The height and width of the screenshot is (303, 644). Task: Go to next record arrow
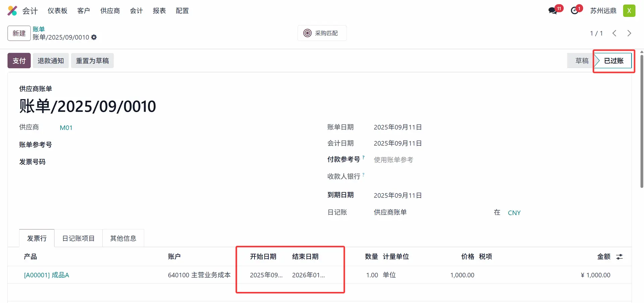point(629,33)
